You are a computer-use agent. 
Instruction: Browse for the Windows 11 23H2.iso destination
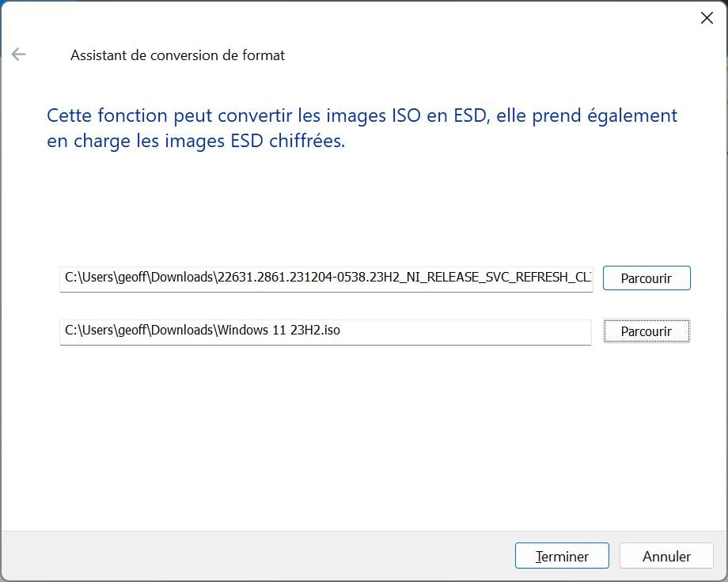(x=646, y=331)
